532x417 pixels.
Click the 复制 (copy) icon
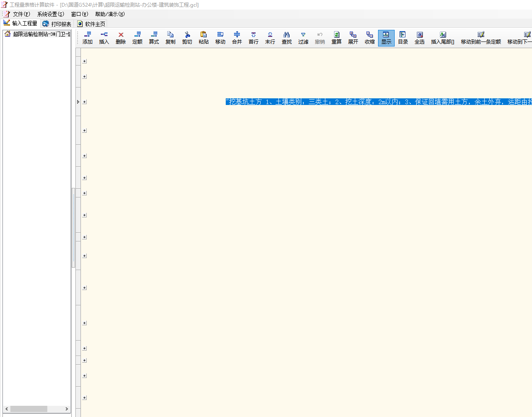click(171, 38)
